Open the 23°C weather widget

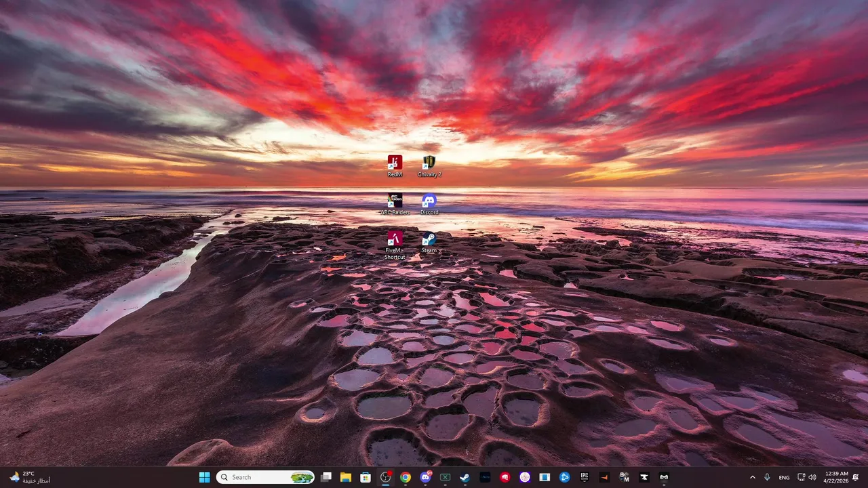[x=28, y=477]
